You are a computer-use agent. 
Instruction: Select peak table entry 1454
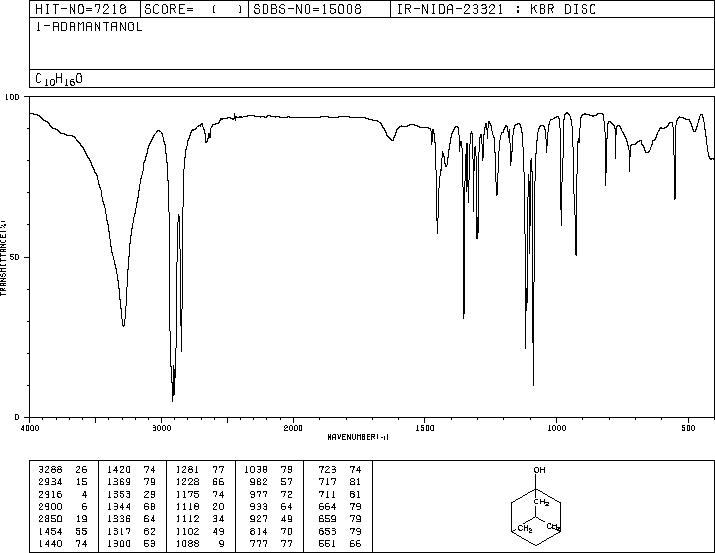(x=63, y=531)
